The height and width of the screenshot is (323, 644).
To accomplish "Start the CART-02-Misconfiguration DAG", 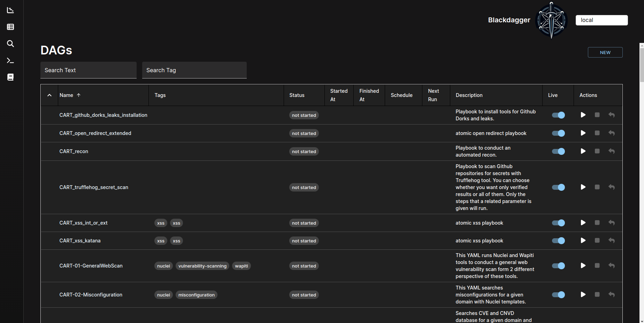I will coord(583,294).
